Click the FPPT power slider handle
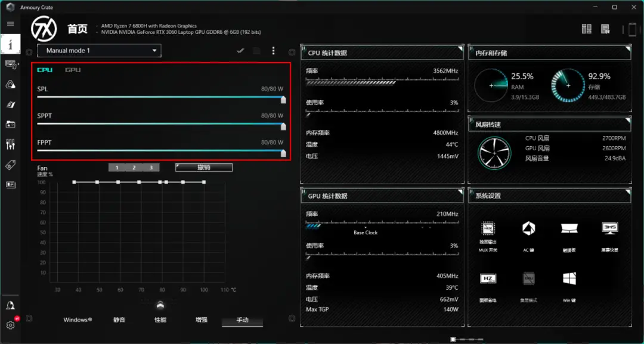644x344 pixels. (x=283, y=153)
